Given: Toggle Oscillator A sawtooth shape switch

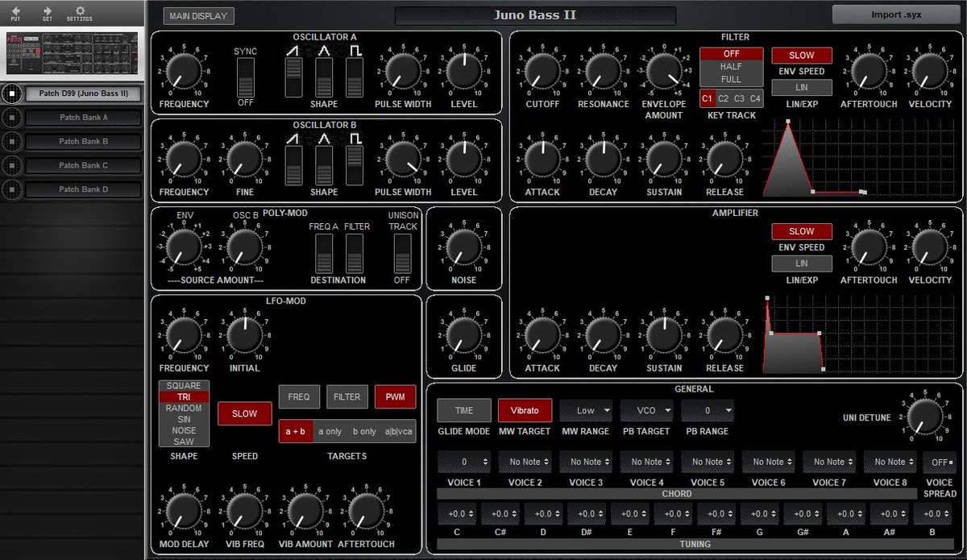Looking at the screenshot, I should pos(293,77).
